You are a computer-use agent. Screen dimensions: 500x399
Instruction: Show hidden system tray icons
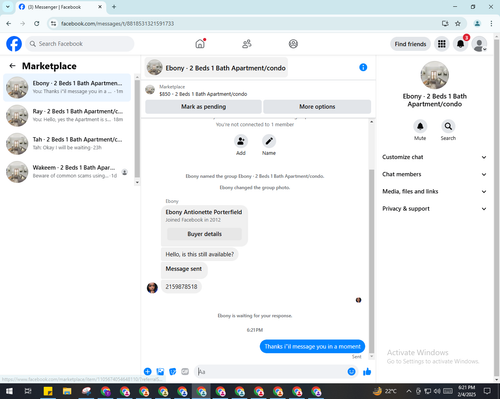(409, 391)
